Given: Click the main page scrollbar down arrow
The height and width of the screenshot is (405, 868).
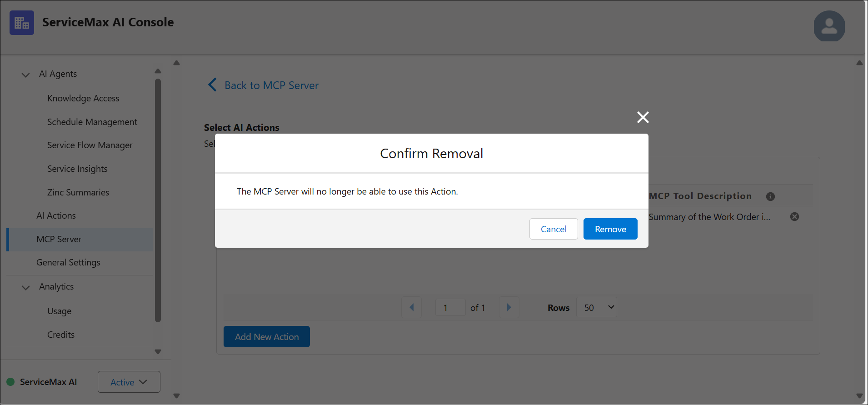Looking at the screenshot, I should (x=859, y=396).
